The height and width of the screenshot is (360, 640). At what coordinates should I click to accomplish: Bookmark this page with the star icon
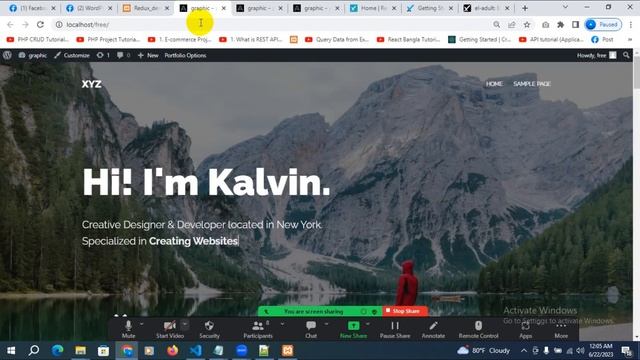point(527,24)
